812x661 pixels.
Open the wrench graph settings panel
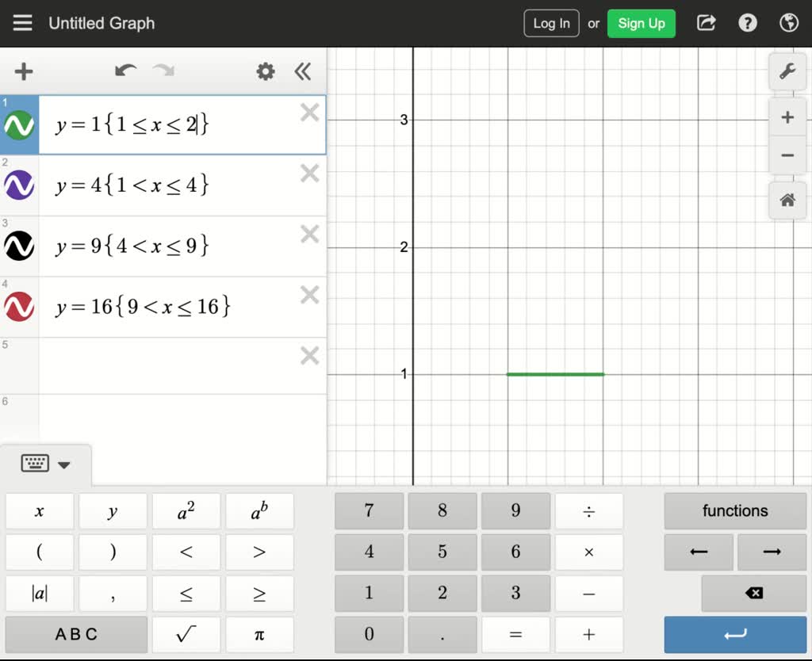click(787, 71)
